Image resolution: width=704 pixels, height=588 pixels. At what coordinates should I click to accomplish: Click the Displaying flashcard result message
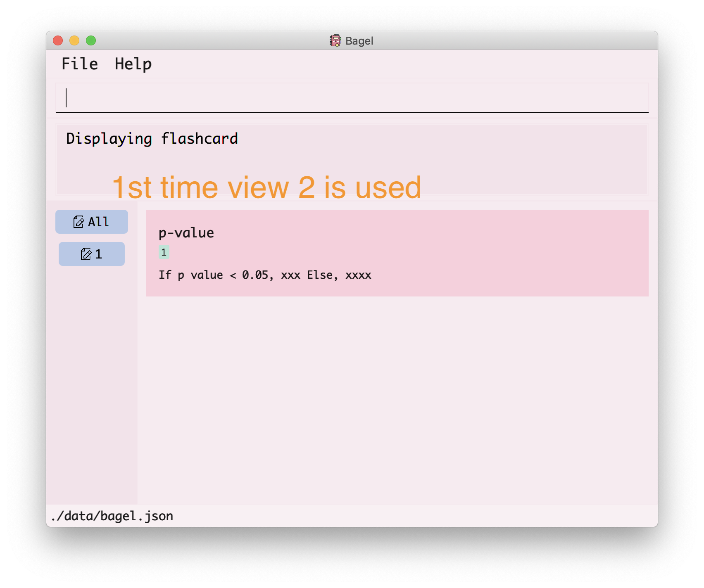(152, 139)
